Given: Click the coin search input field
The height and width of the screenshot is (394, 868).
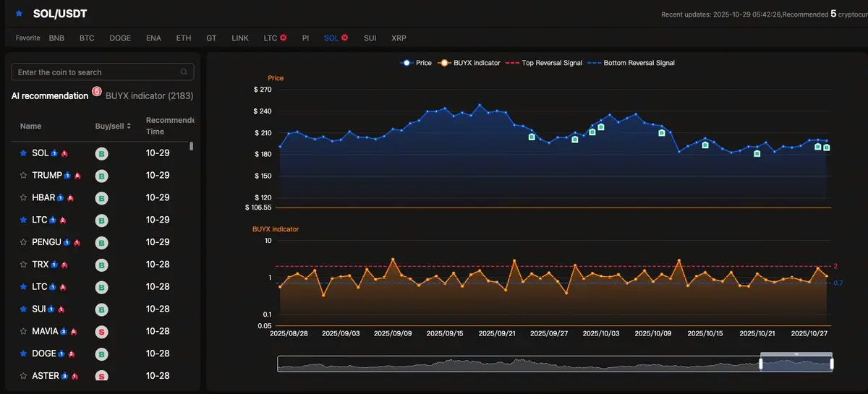Looking at the screenshot, I should tap(94, 72).
